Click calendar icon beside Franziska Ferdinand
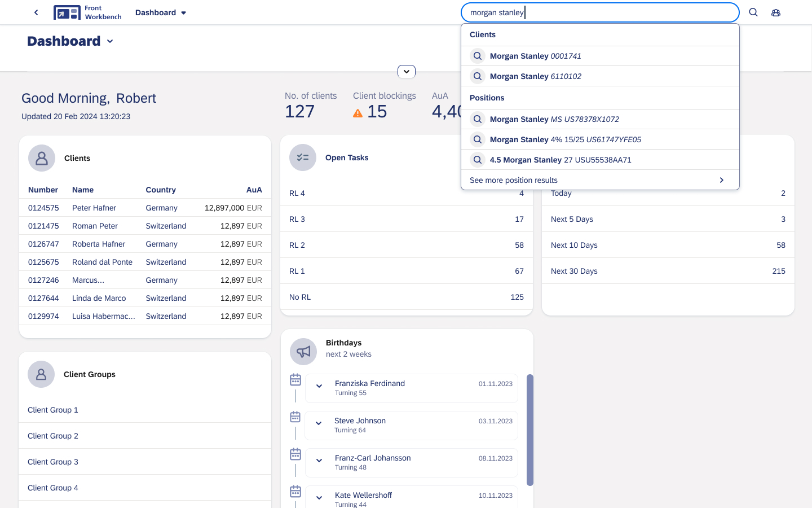The width and height of the screenshot is (812, 508). pyautogui.click(x=295, y=380)
